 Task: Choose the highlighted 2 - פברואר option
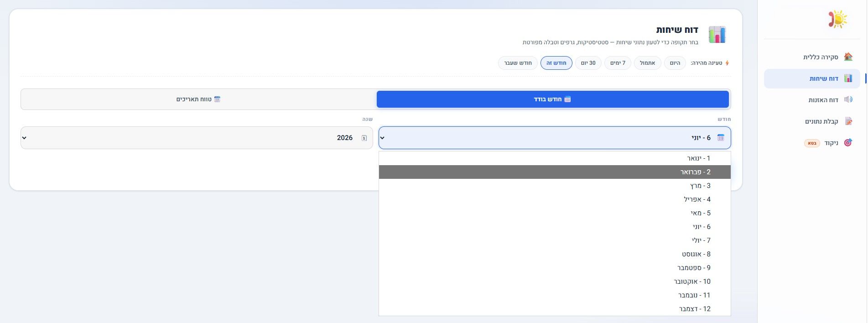click(555, 172)
